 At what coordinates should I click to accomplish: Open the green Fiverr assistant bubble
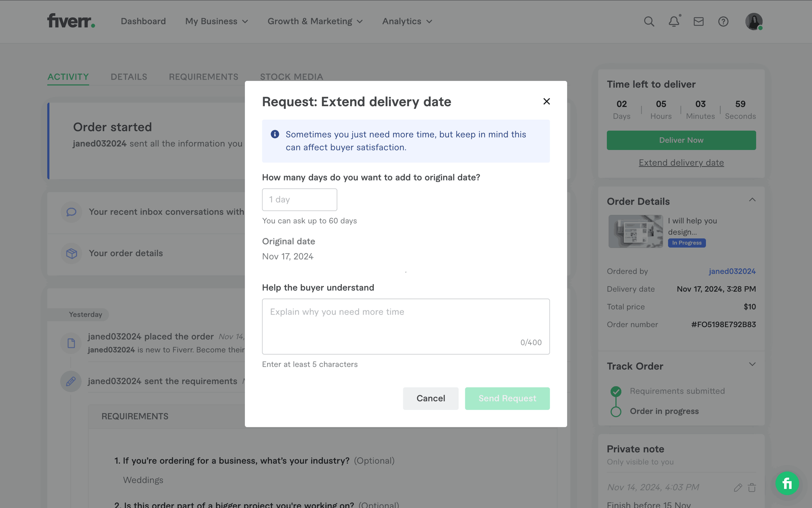tap(787, 483)
